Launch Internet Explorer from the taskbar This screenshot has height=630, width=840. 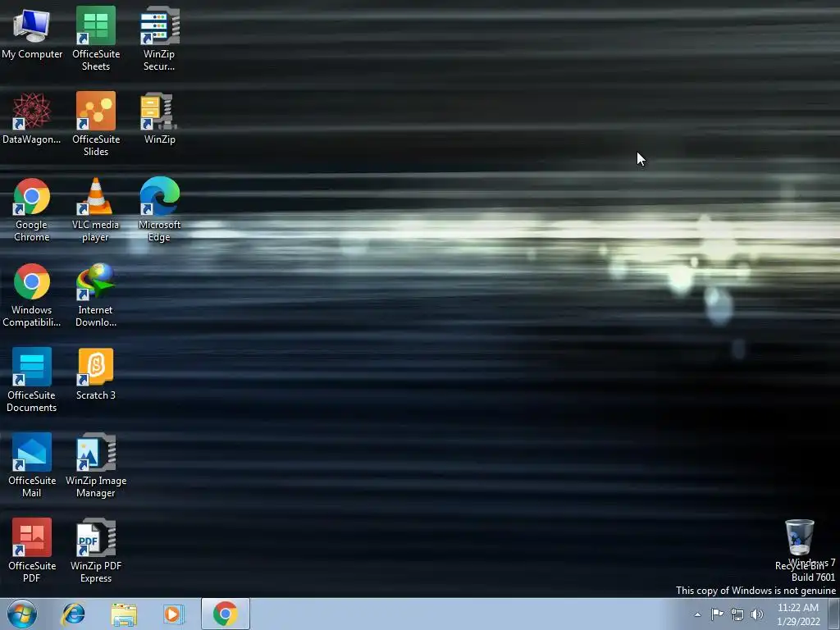(x=73, y=614)
